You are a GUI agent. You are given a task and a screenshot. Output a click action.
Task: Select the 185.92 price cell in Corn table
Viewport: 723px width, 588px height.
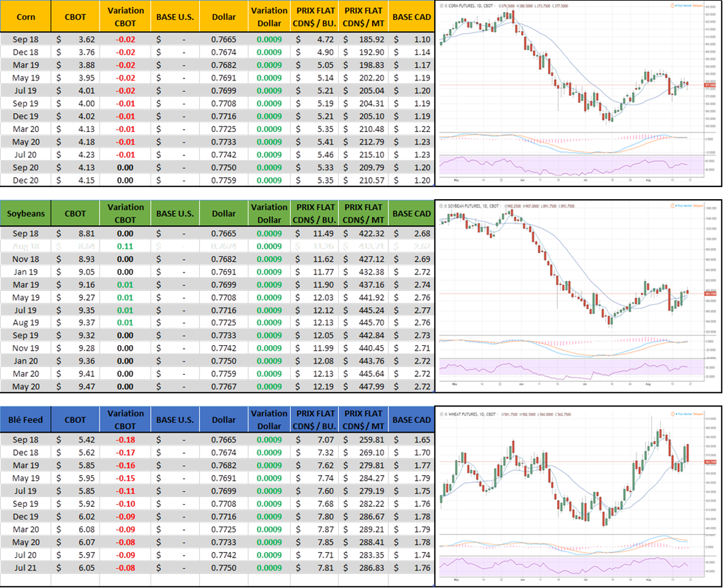coord(363,40)
